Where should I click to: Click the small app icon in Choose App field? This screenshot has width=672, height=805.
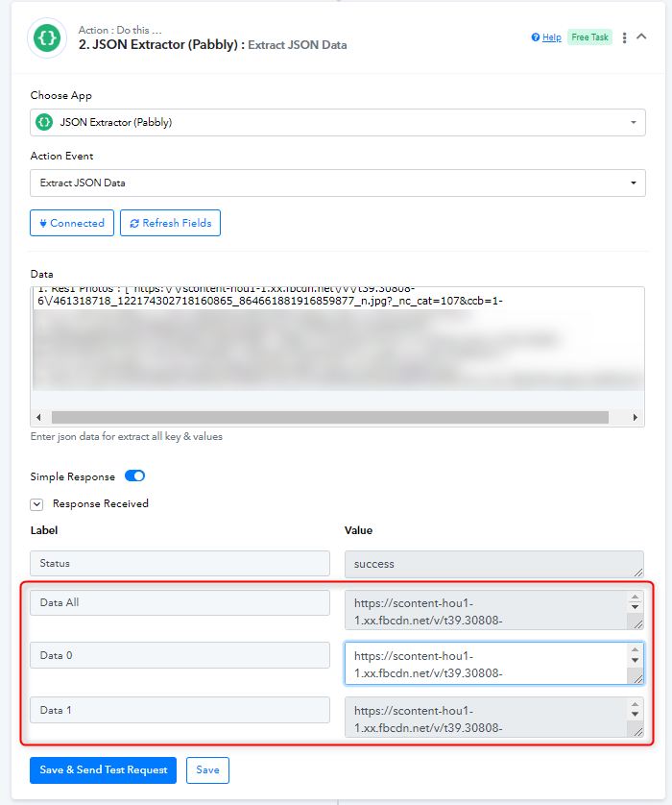pyautogui.click(x=44, y=122)
